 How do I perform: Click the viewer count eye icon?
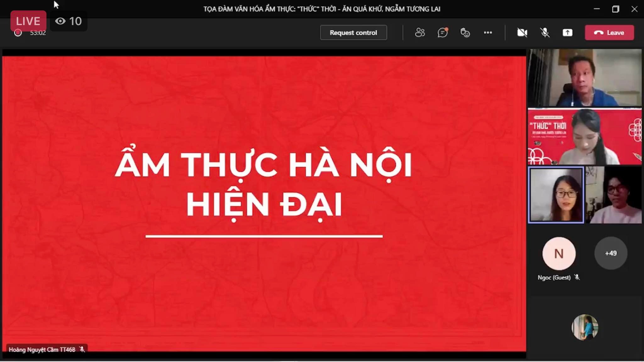(x=60, y=21)
